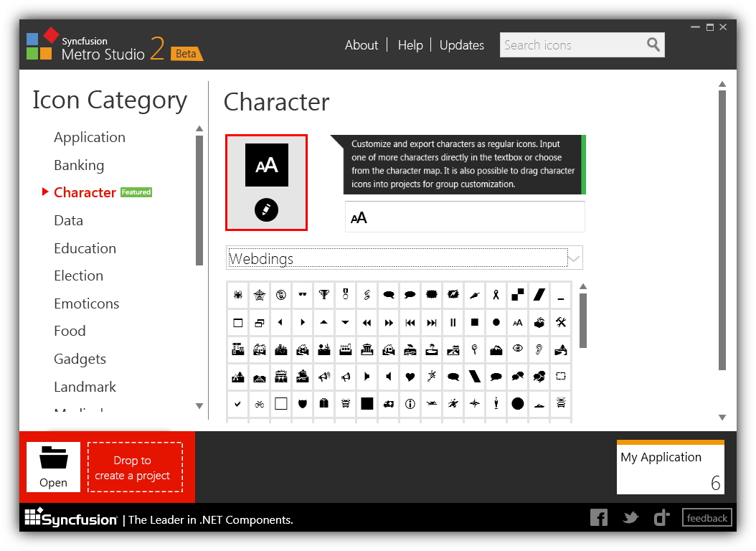The width and height of the screenshot is (756, 551).
Task: Open Syncfusion's Facebook page icon
Action: pyautogui.click(x=599, y=518)
